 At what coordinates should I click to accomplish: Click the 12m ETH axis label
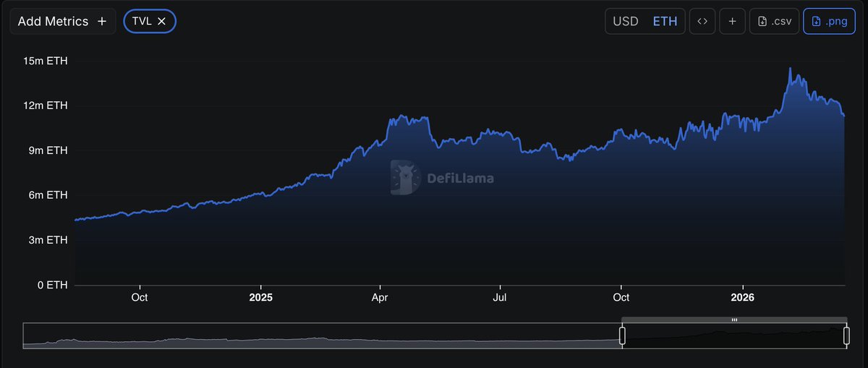46,106
